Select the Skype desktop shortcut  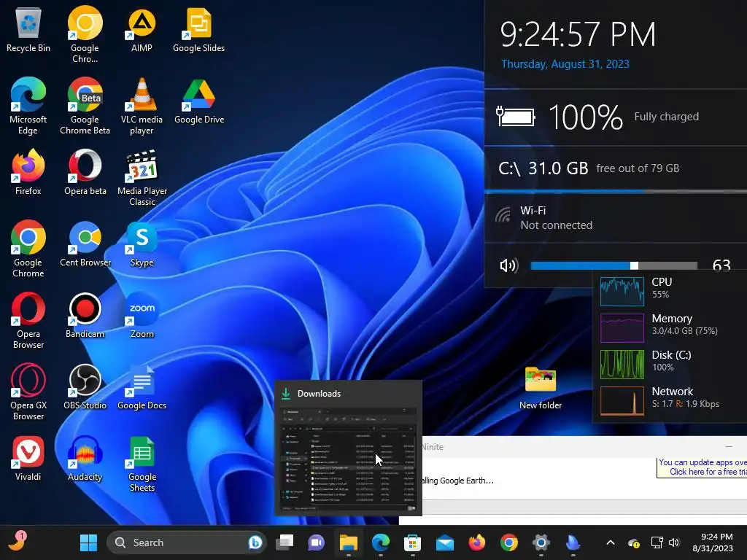coord(142,244)
